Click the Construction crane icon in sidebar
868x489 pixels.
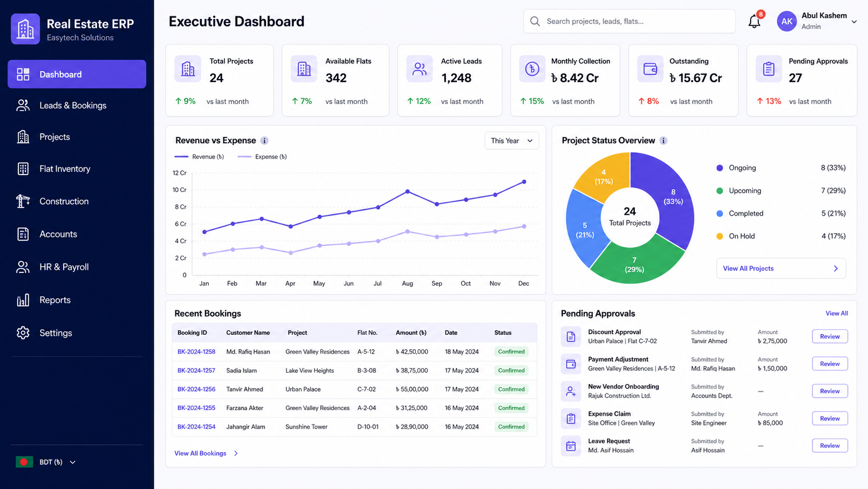tap(23, 201)
